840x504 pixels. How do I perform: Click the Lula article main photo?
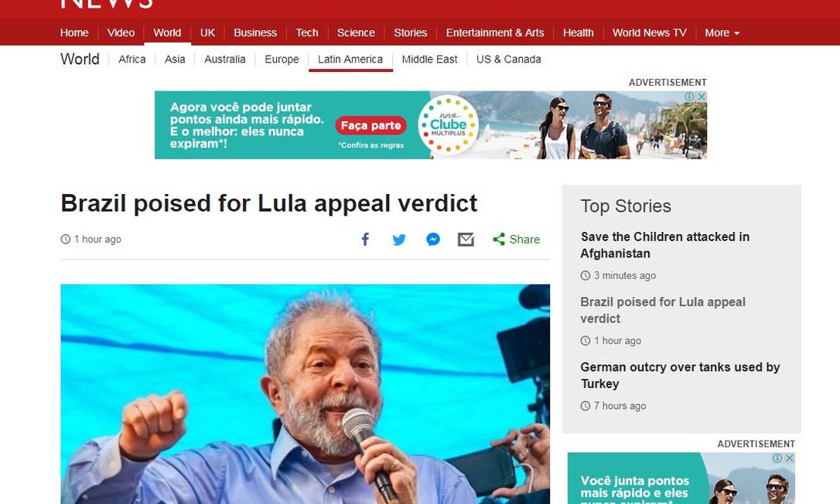306,393
